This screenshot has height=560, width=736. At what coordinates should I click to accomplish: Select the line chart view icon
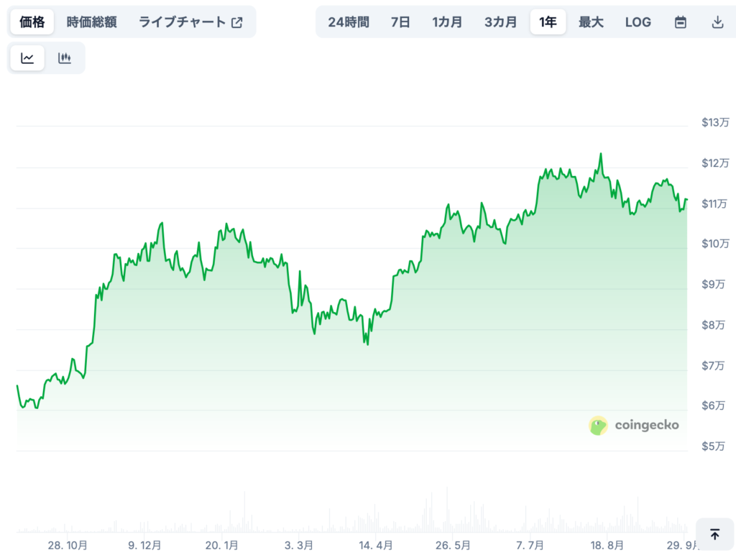[27, 58]
